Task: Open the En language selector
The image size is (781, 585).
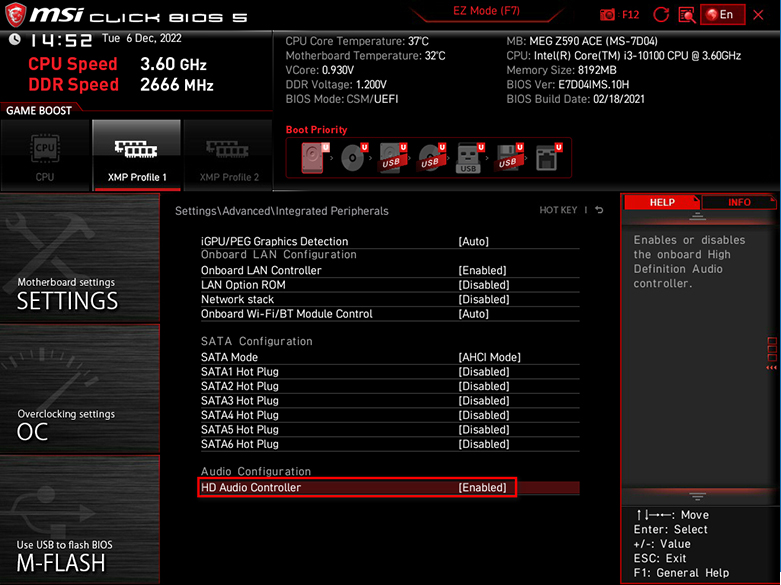Action: coord(722,14)
